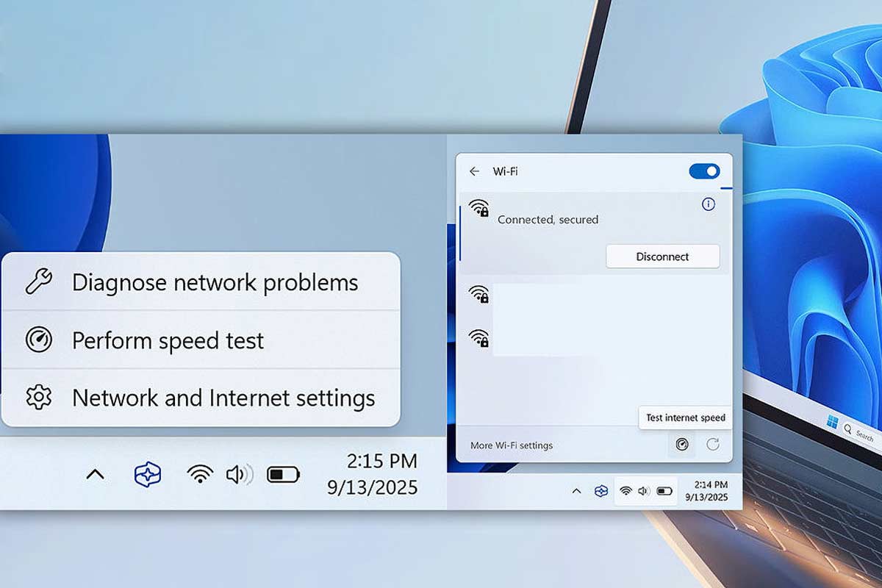Click the Search box on the laptop taskbar

pos(861,434)
